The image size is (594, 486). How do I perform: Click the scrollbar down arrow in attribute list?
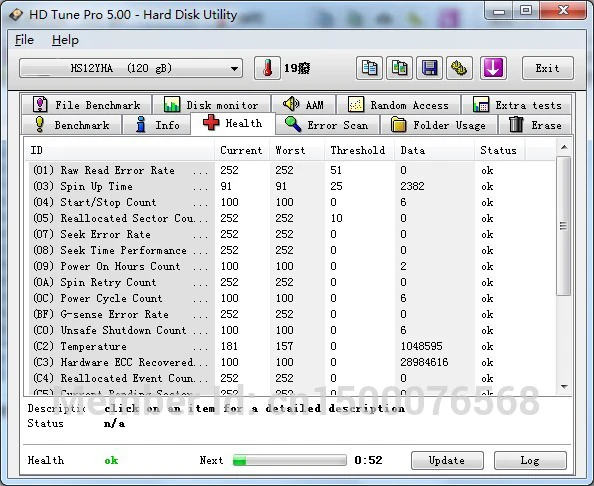click(564, 387)
